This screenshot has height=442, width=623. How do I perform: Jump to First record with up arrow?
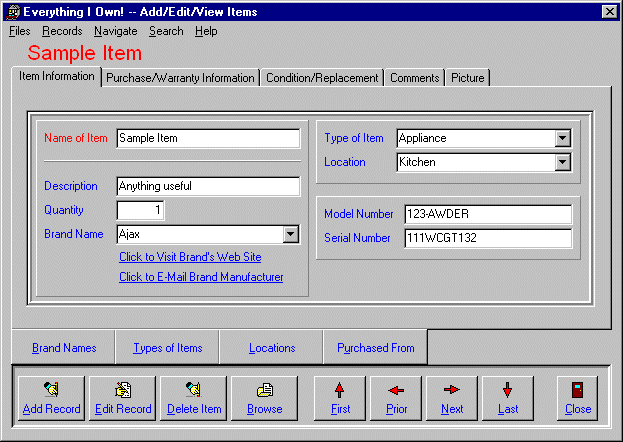pos(340,397)
